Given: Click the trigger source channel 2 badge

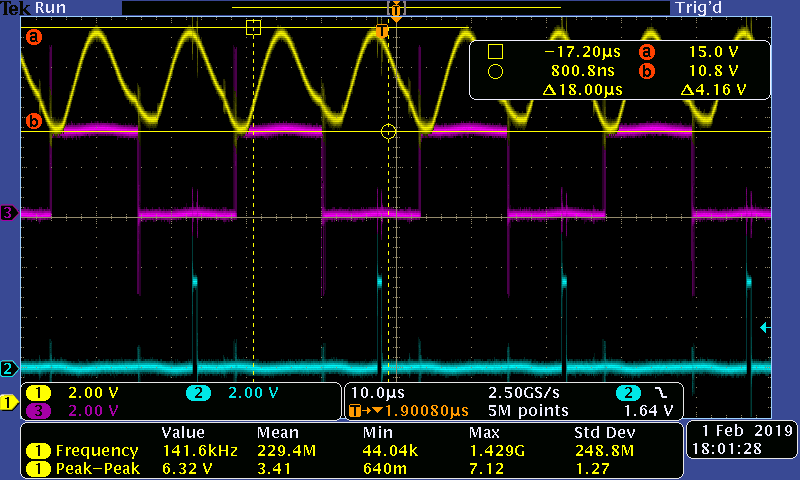Looking at the screenshot, I should (629, 393).
